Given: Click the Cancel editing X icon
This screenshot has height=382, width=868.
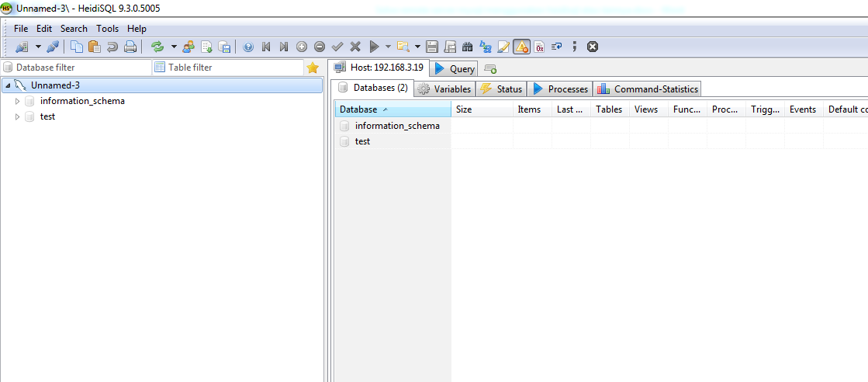Looking at the screenshot, I should [355, 47].
